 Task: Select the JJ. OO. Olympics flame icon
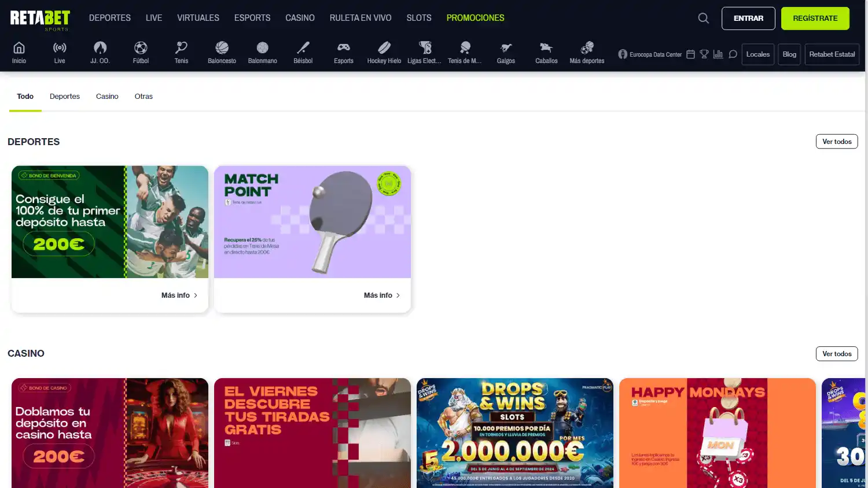[100, 47]
